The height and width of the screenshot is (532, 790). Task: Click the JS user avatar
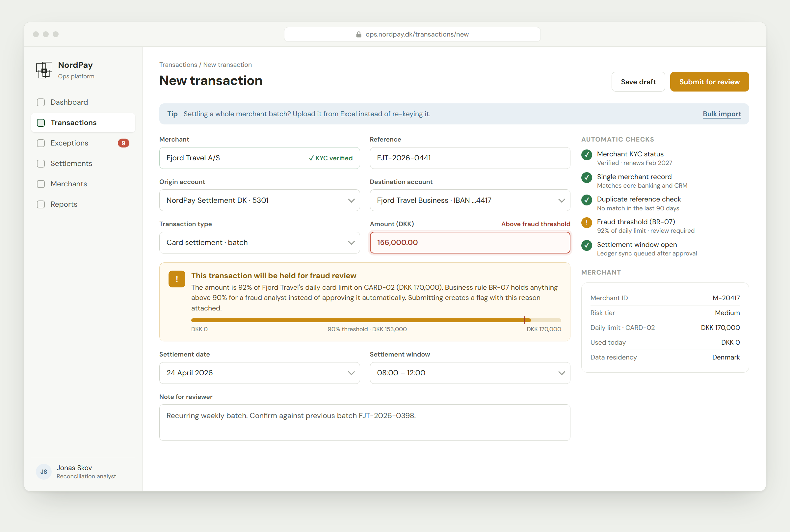(44, 472)
